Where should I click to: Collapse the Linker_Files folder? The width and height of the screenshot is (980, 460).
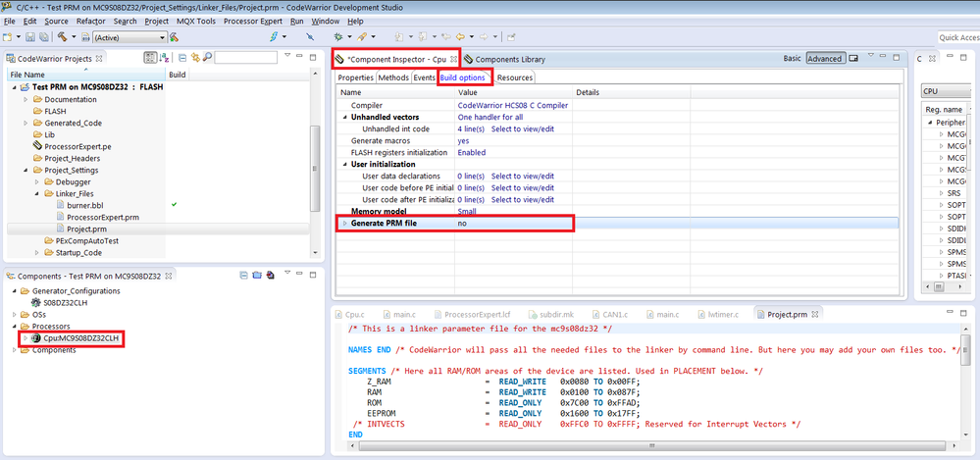coord(37,194)
